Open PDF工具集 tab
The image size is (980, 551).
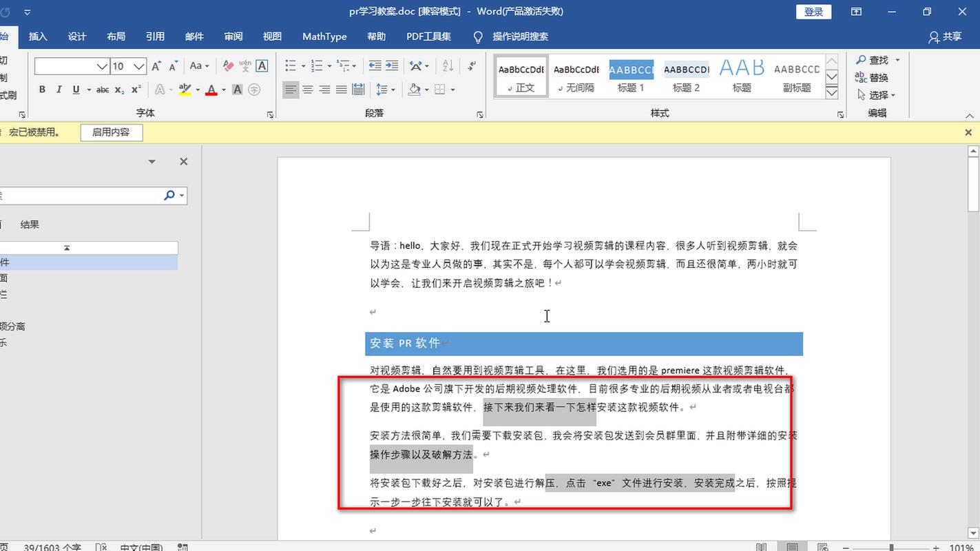coord(428,37)
